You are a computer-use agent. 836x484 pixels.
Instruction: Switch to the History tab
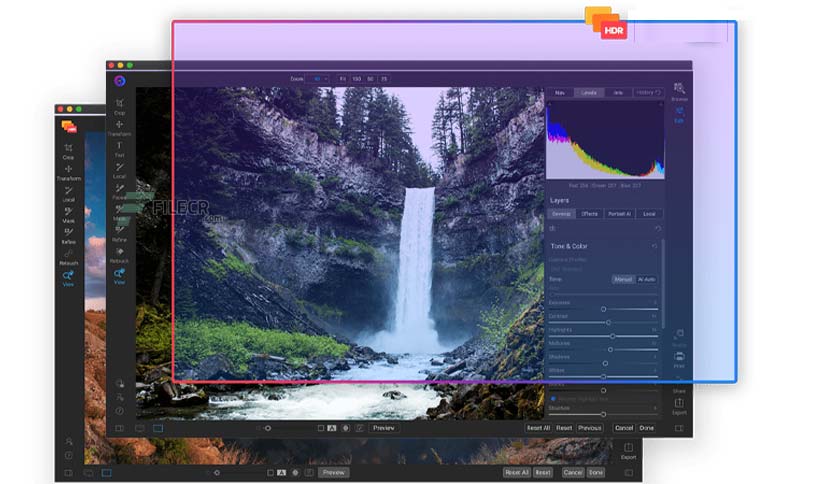pos(648,93)
